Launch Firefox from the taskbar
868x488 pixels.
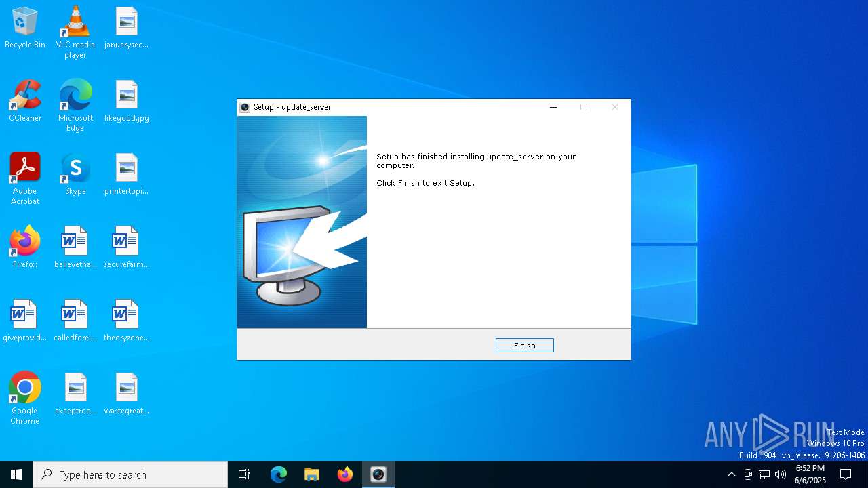(x=345, y=474)
